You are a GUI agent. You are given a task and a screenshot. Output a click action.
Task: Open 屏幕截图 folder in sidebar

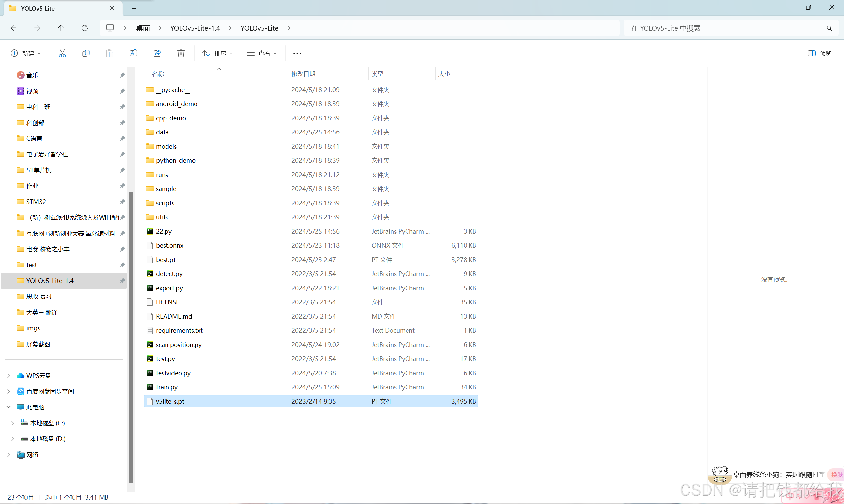point(38,344)
